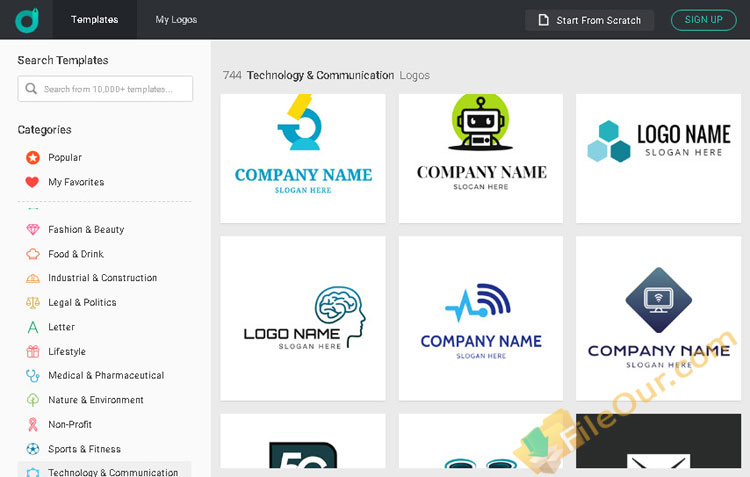Open the My Logos tab
Viewport: 750px width, 477px height.
pos(176,20)
